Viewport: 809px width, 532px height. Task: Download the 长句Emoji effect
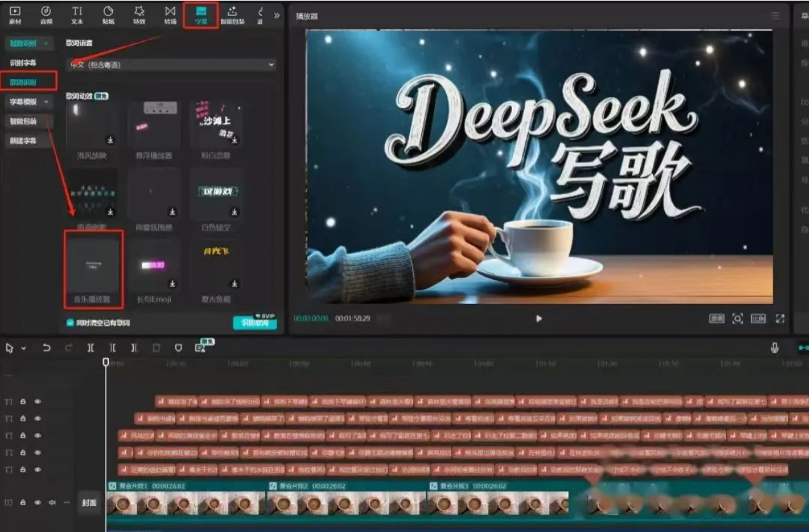click(x=172, y=284)
